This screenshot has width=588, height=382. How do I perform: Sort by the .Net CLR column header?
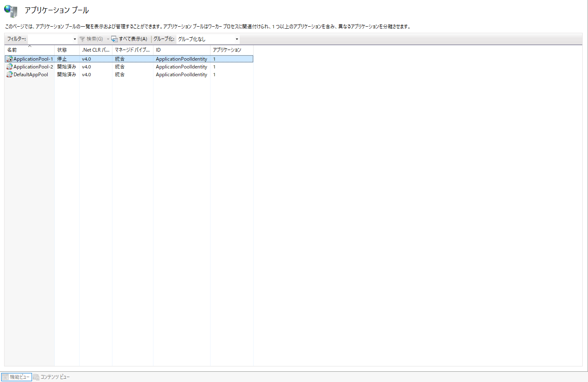tap(96, 50)
